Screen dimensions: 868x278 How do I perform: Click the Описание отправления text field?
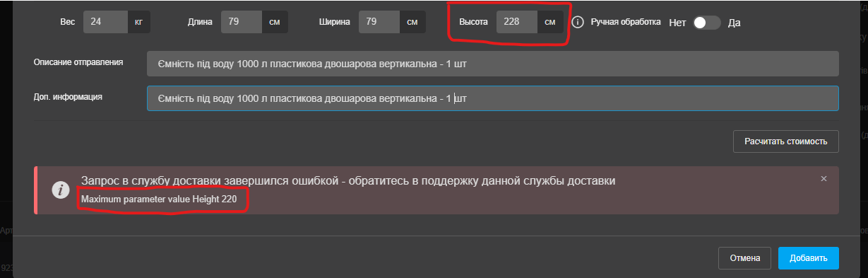(x=493, y=64)
